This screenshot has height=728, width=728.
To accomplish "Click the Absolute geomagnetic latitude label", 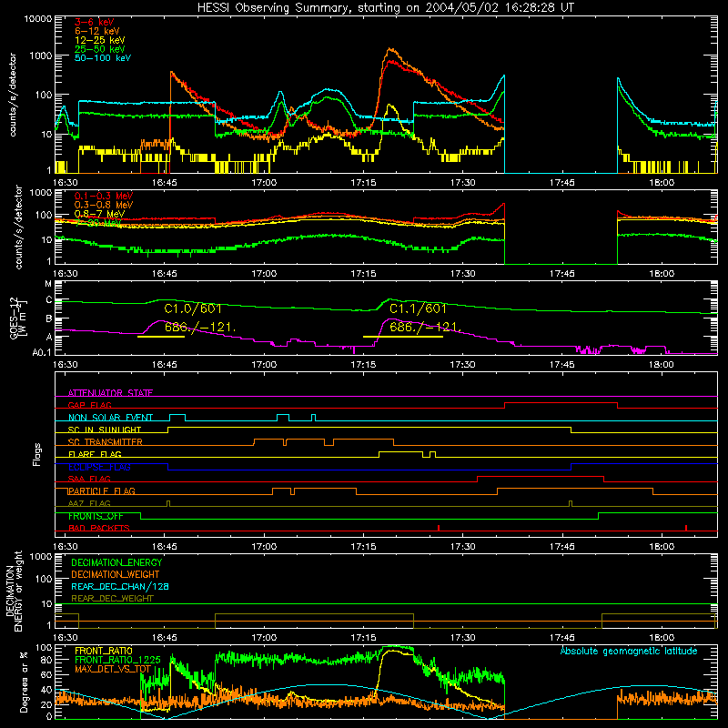I will pyautogui.click(x=629, y=651).
